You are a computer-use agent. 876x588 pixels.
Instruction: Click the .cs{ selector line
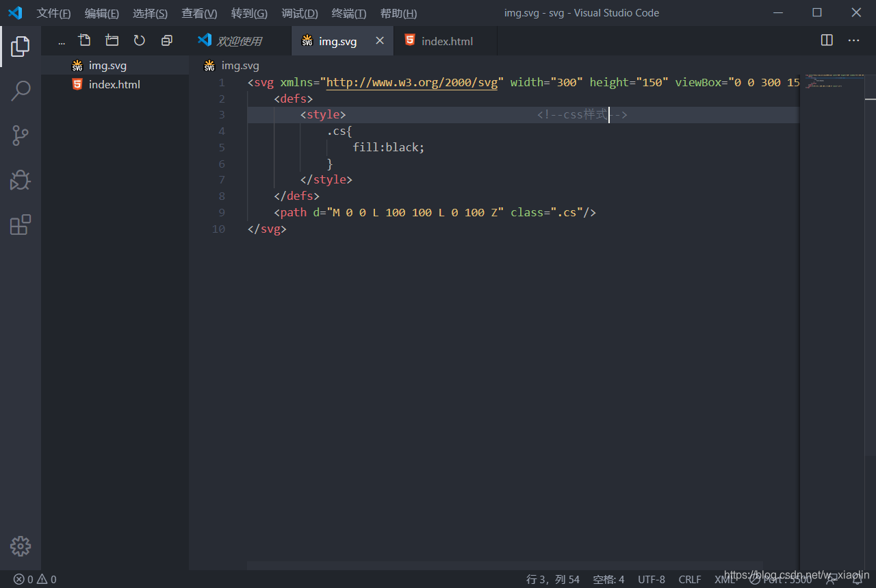[339, 131]
